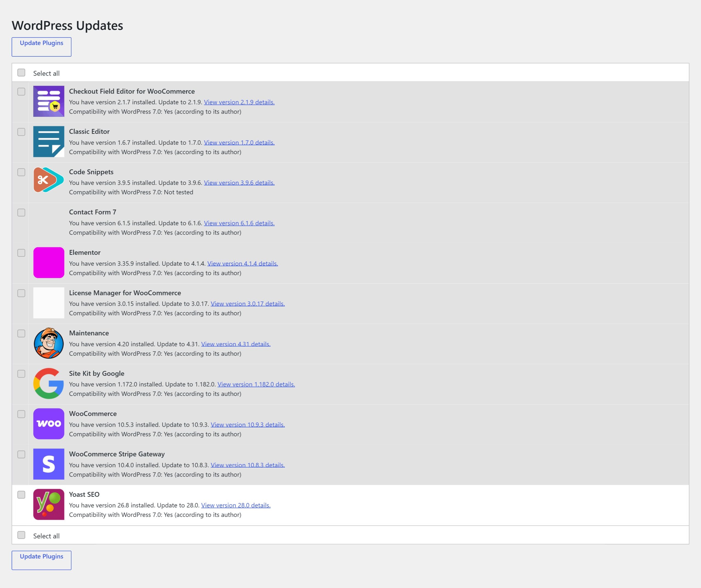The image size is (701, 588).
Task: Open View version 6.1.6 details link
Action: (239, 223)
